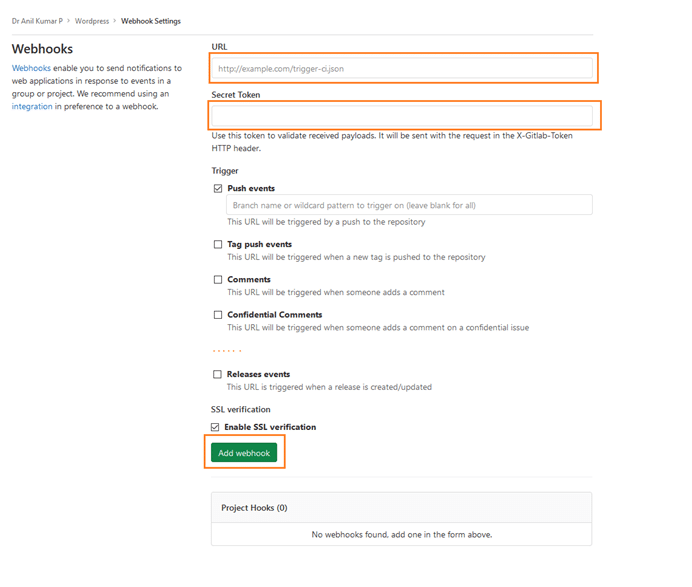692x587 pixels.
Task: Enable the Tag push events trigger
Action: [218, 244]
